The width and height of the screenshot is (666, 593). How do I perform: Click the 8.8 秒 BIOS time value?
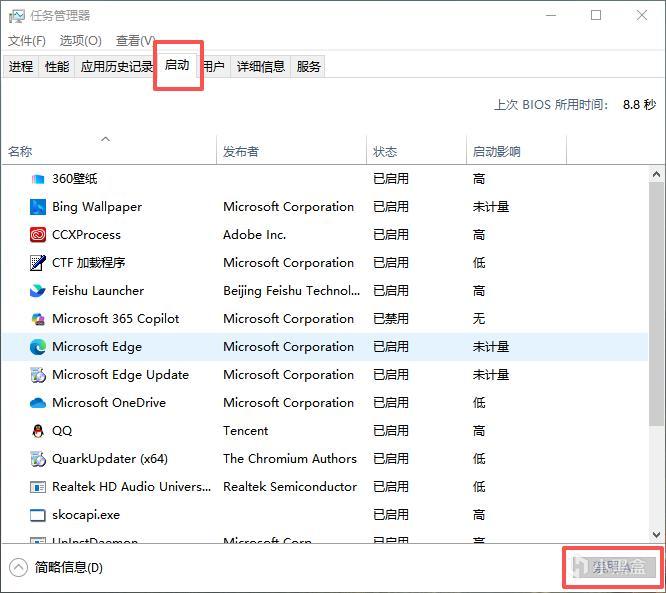click(x=639, y=104)
